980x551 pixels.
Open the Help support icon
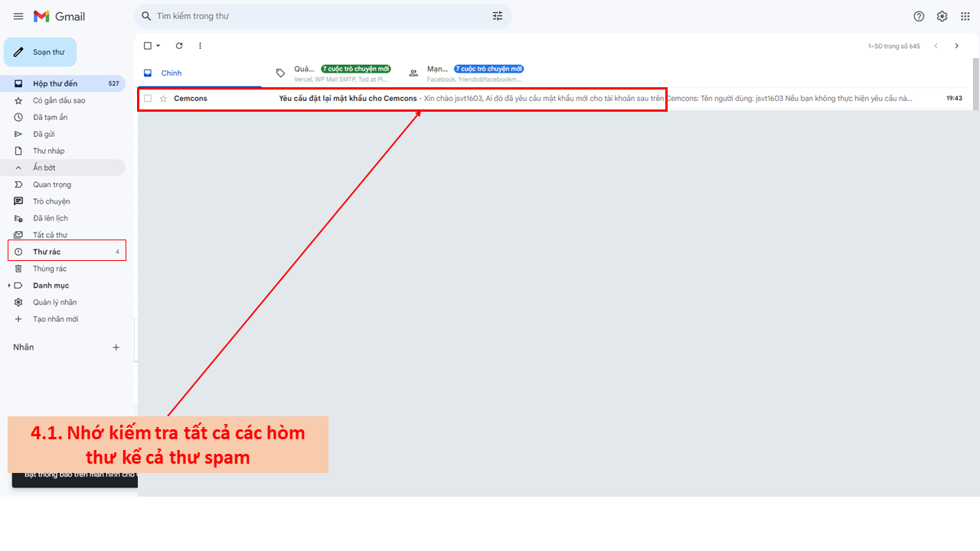click(x=919, y=16)
